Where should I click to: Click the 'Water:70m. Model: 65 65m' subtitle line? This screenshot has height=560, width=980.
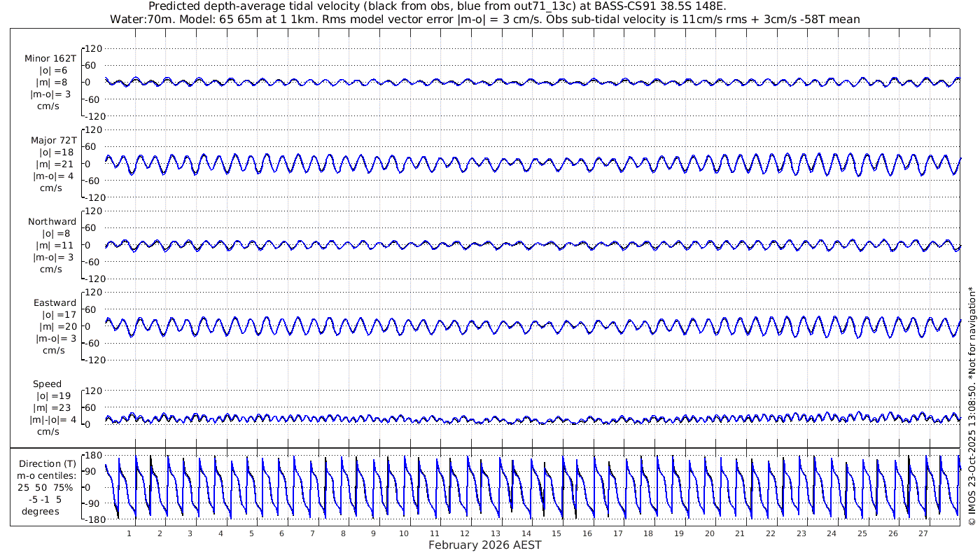click(x=485, y=19)
